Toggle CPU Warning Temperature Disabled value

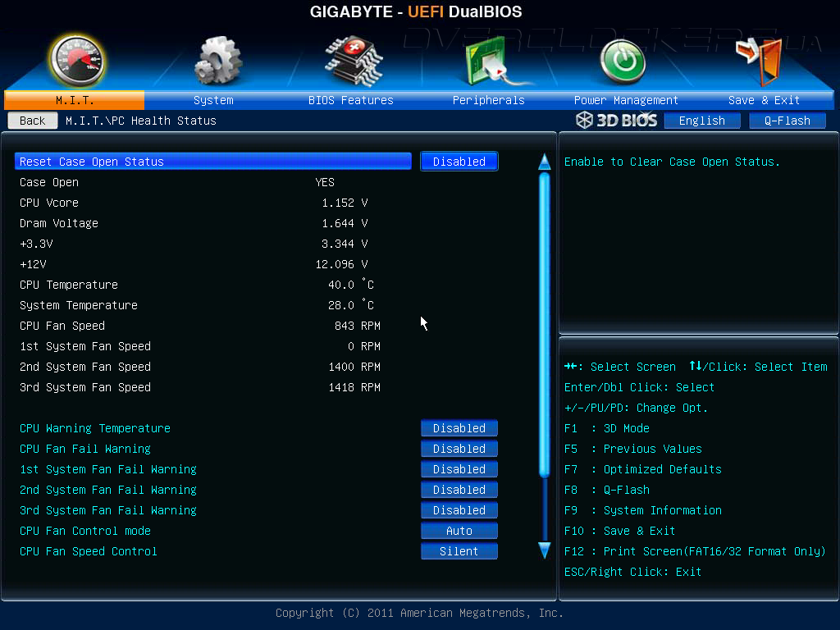pyautogui.click(x=459, y=428)
